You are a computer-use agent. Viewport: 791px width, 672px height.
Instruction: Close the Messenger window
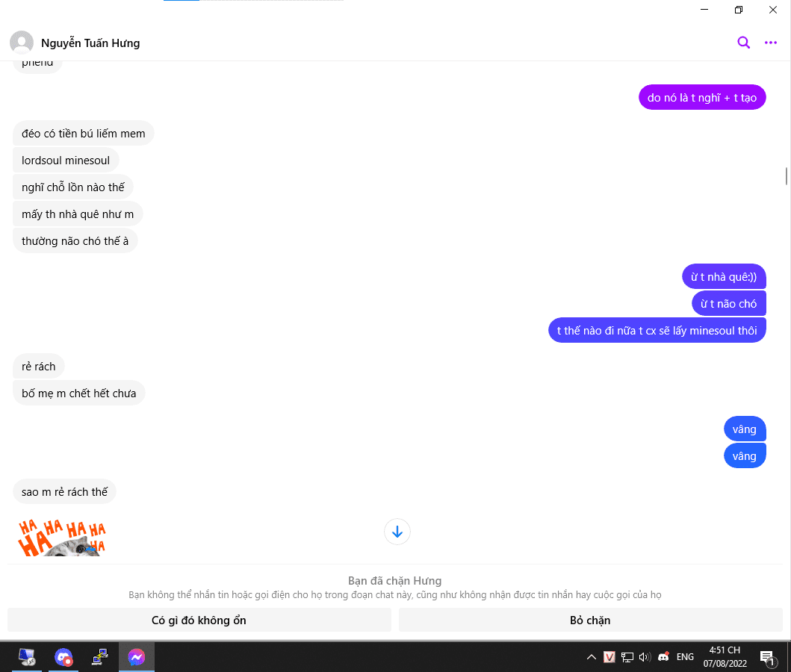click(773, 10)
